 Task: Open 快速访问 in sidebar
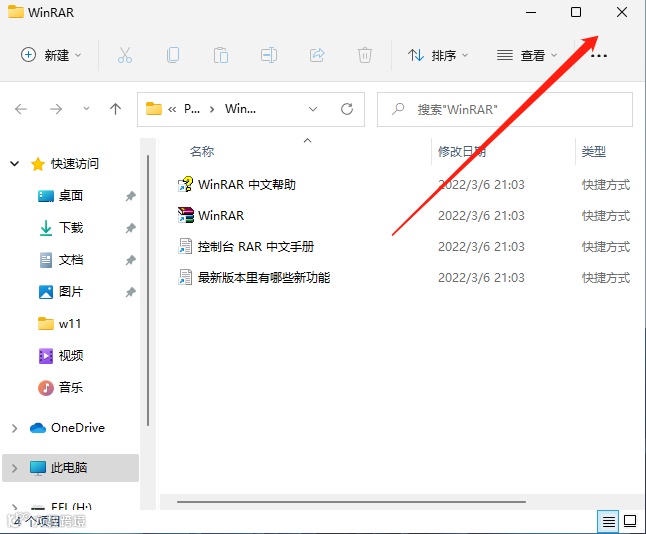[x=75, y=164]
